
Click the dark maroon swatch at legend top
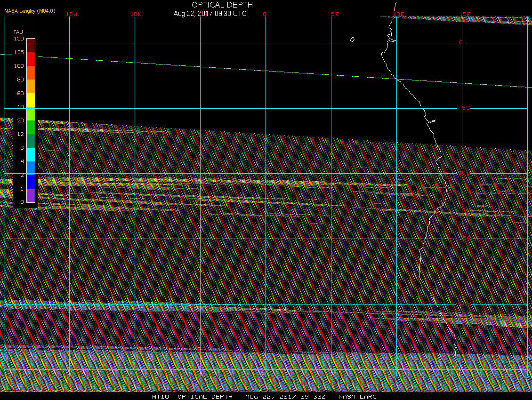click(x=31, y=46)
